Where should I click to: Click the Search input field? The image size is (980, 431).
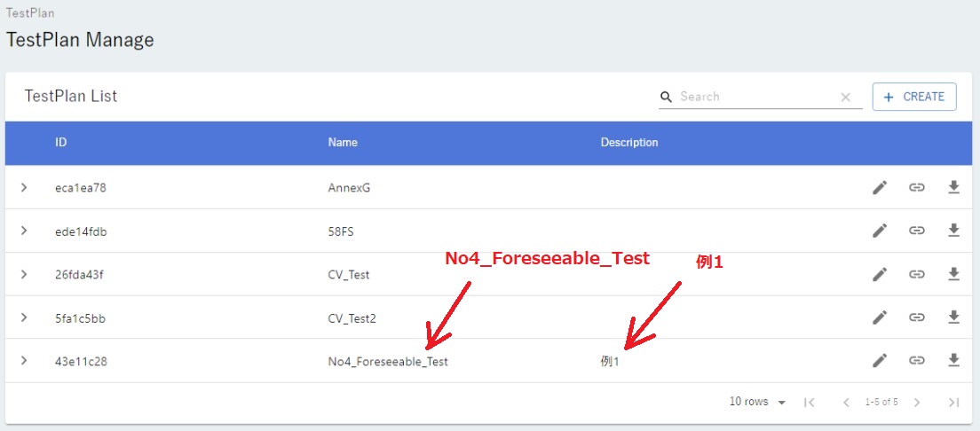755,97
